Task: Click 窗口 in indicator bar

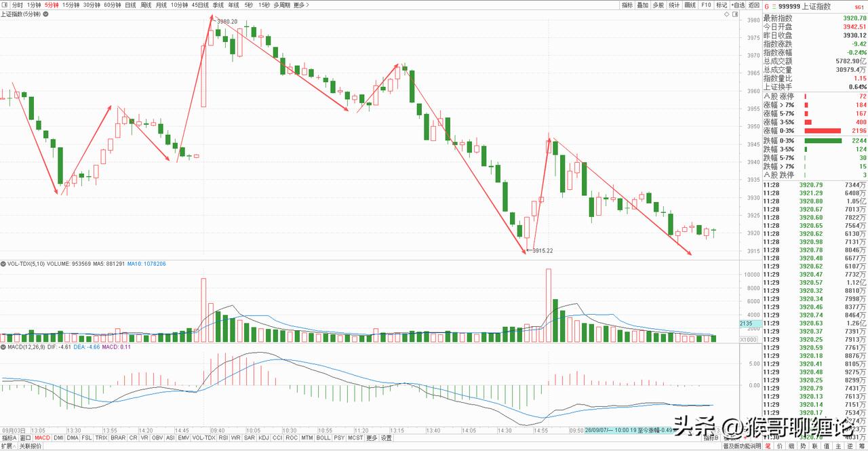Action: [x=26, y=437]
